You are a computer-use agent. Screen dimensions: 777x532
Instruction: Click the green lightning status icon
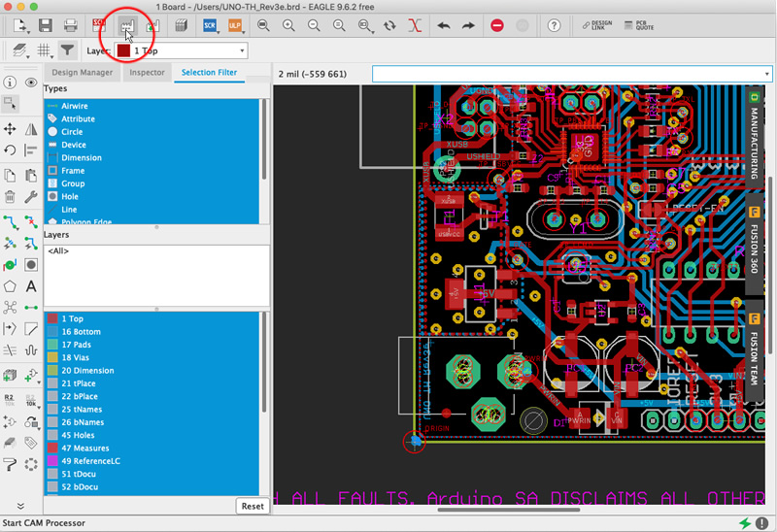click(745, 523)
